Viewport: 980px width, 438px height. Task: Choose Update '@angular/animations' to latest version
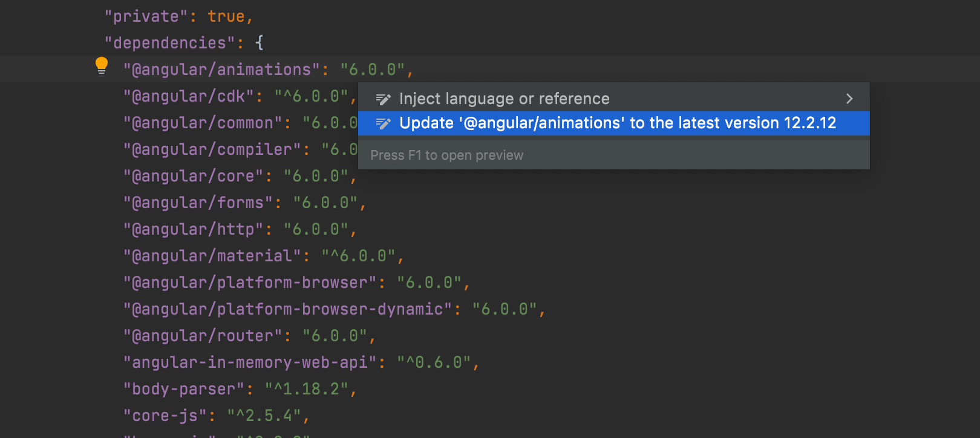617,123
